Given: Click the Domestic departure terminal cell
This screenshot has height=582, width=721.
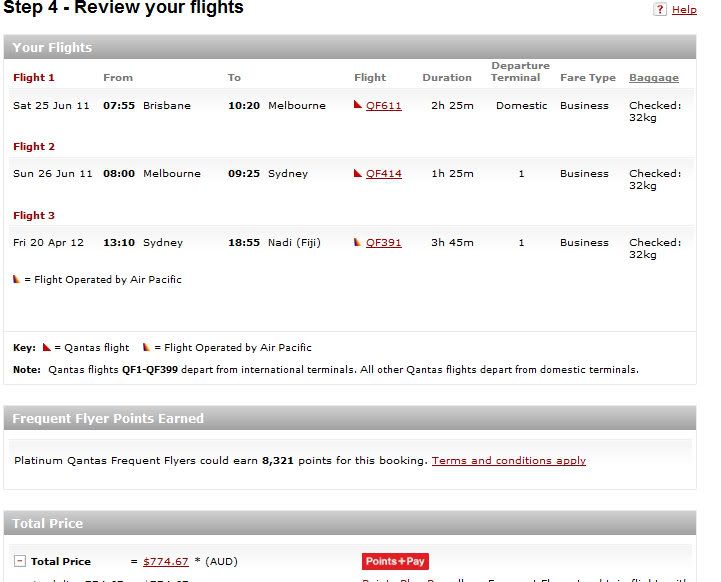Looking at the screenshot, I should tap(521, 106).
